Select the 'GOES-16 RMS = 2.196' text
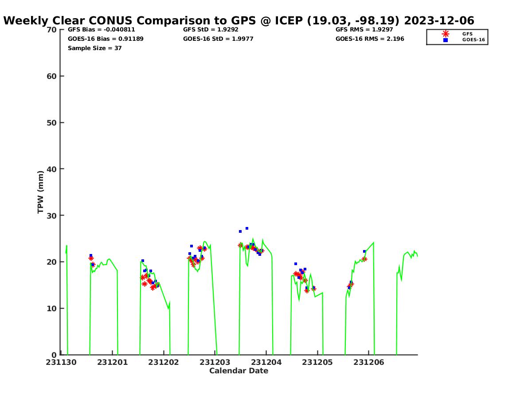Image resolution: width=532 pixels, height=399 pixels. 370,39
